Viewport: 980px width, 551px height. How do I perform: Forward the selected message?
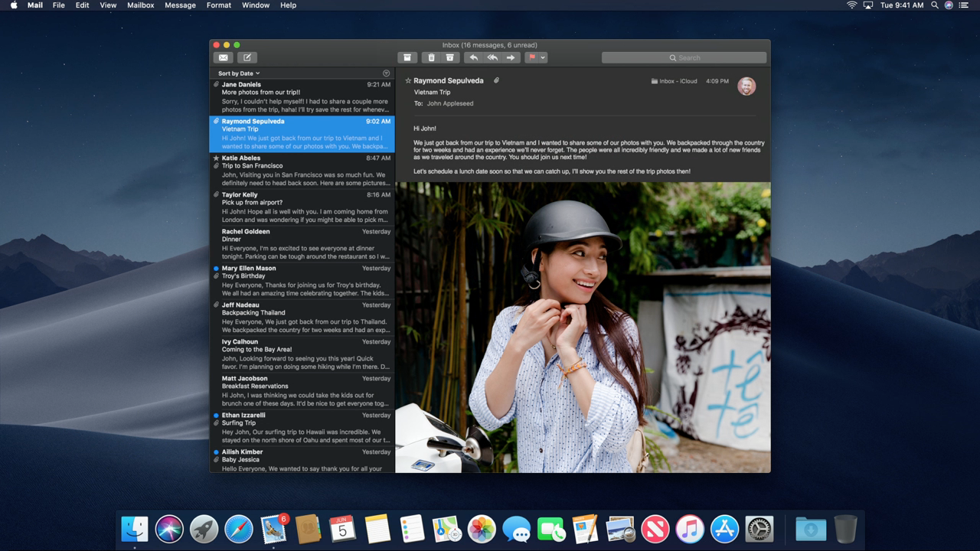[x=511, y=57]
